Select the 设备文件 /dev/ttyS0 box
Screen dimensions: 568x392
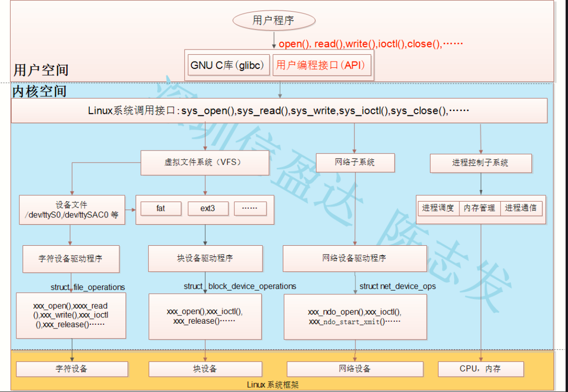pyautogui.click(x=72, y=210)
